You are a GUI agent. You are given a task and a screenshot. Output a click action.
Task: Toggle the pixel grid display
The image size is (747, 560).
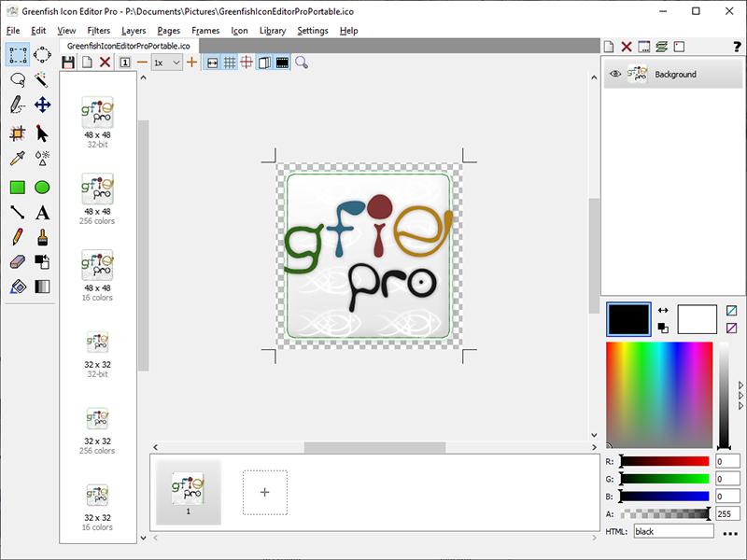point(230,63)
